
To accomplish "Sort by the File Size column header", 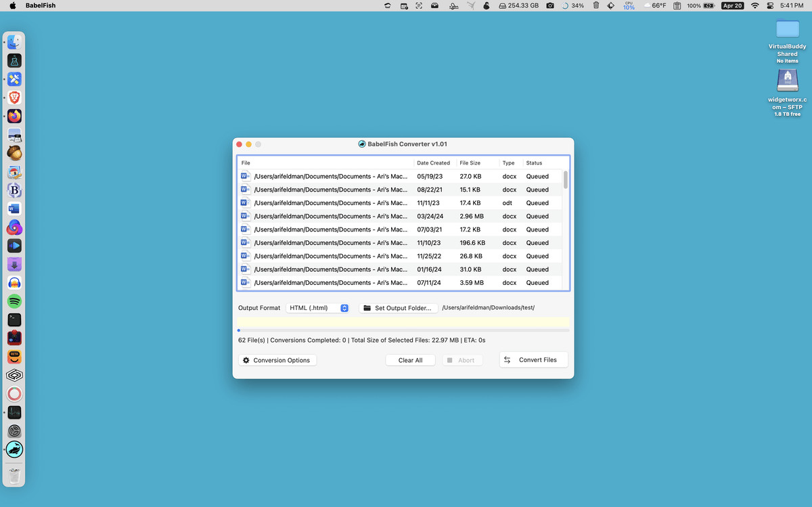I will click(478, 163).
